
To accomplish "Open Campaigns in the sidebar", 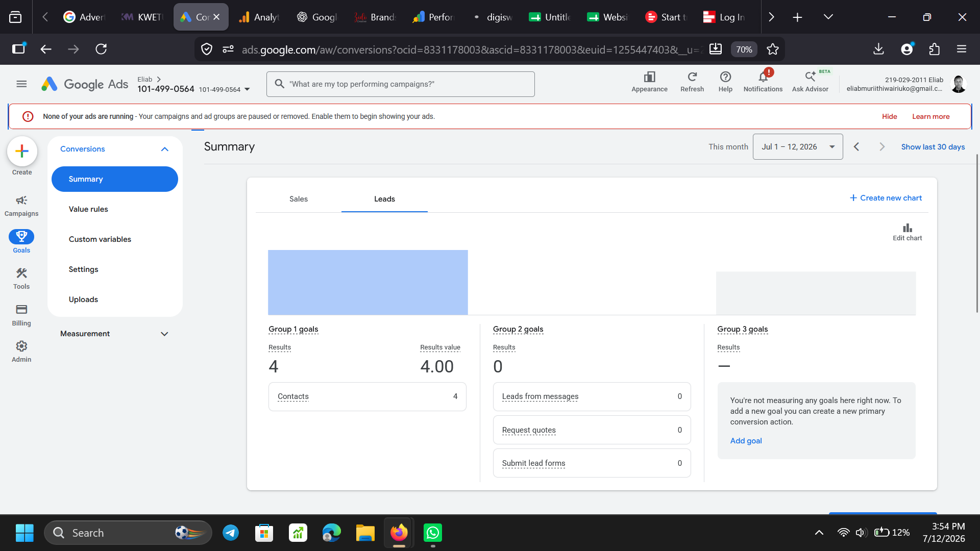I will pos(21,206).
